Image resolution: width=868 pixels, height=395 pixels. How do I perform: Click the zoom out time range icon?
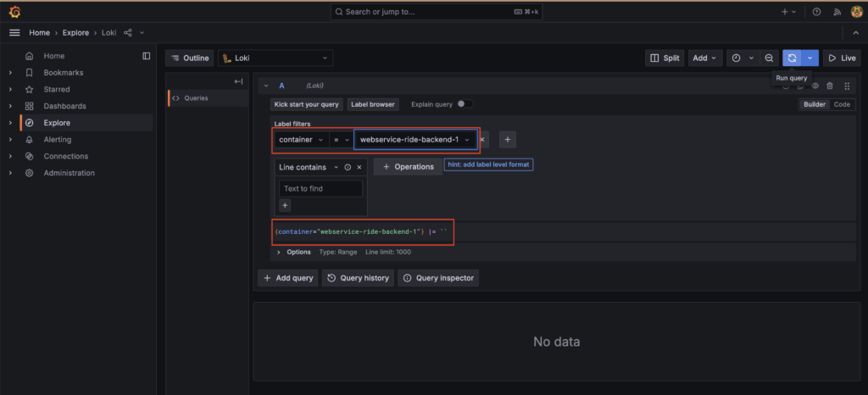(768, 58)
